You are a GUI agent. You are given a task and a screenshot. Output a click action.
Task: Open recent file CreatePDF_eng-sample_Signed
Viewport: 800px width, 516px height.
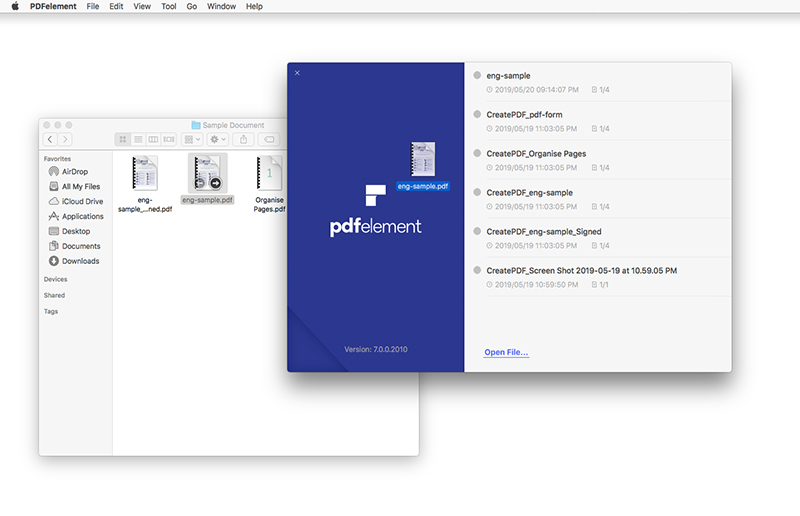[599, 238]
